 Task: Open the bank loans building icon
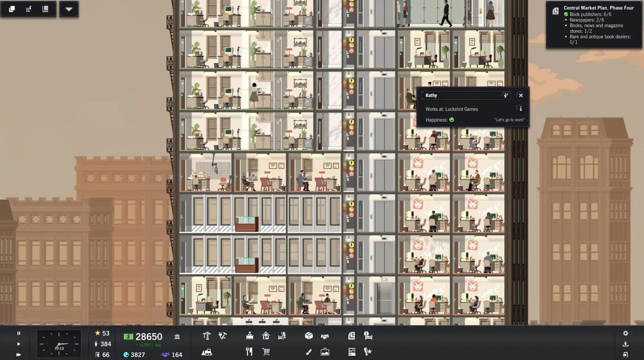177,336
